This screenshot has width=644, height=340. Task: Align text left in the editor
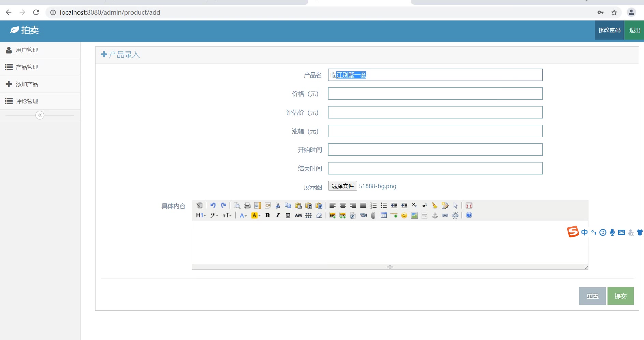[333, 206]
